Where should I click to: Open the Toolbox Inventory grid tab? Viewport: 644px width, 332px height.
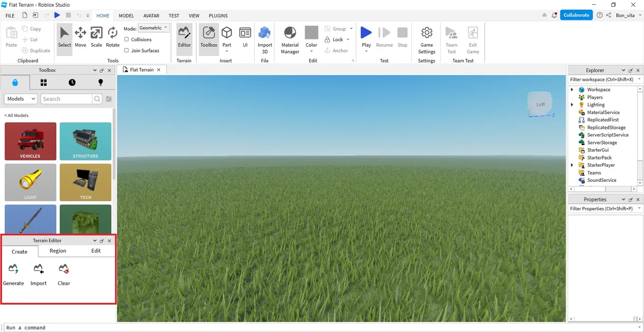44,82
